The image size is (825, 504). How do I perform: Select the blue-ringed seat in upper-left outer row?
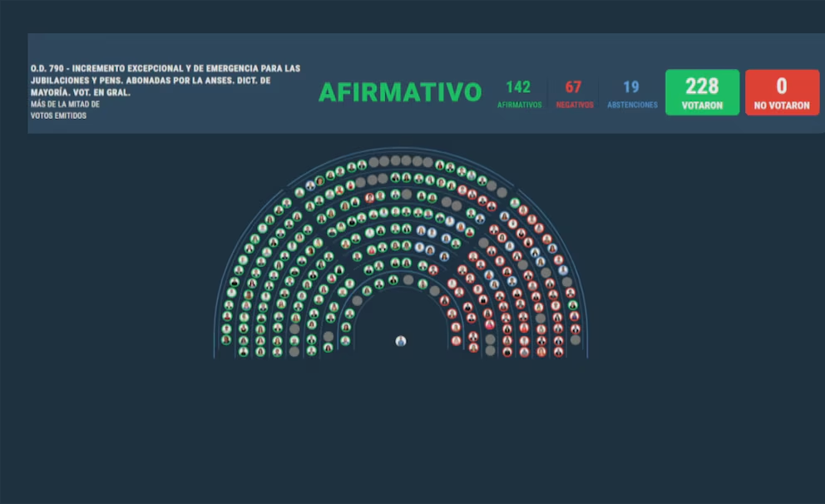310,185
